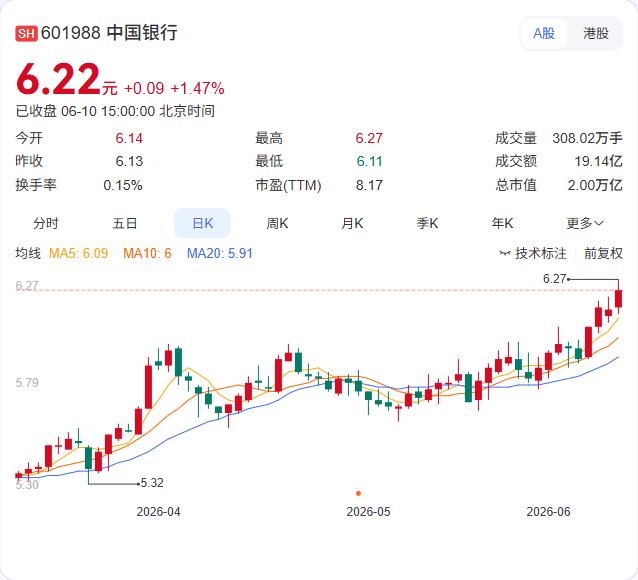Click the latest red candlestick at chart end

(618, 299)
